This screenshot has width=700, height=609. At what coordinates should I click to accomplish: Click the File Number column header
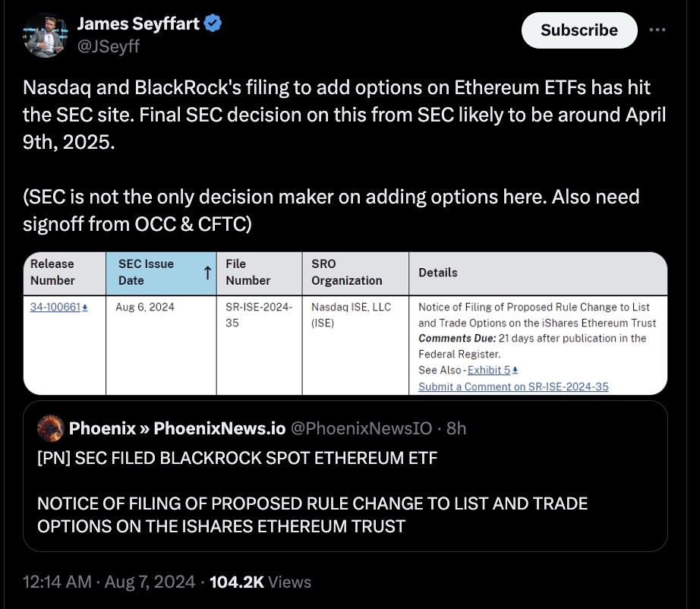coord(248,272)
